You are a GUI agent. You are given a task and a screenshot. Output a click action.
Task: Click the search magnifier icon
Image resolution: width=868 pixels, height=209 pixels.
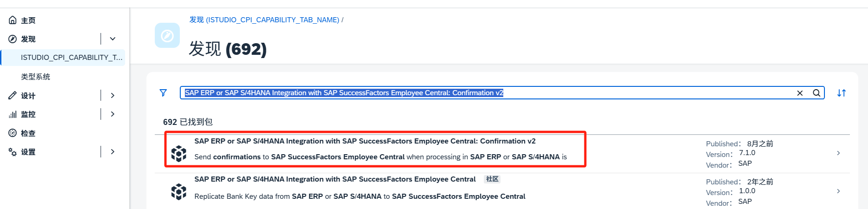point(817,93)
